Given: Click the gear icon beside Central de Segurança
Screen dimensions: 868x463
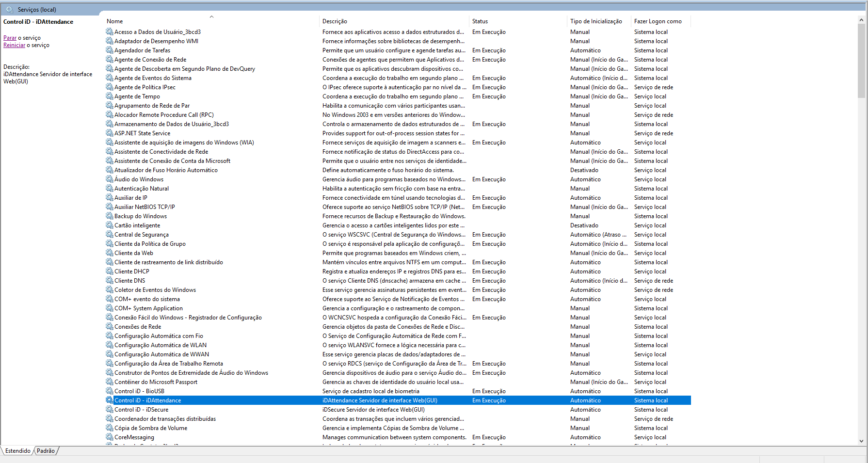Looking at the screenshot, I should coord(110,234).
